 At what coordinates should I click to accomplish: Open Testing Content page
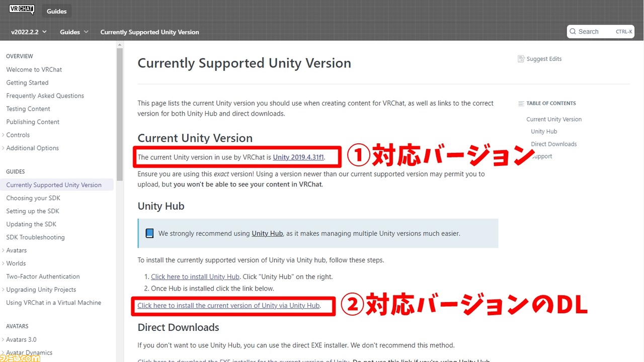(x=28, y=109)
